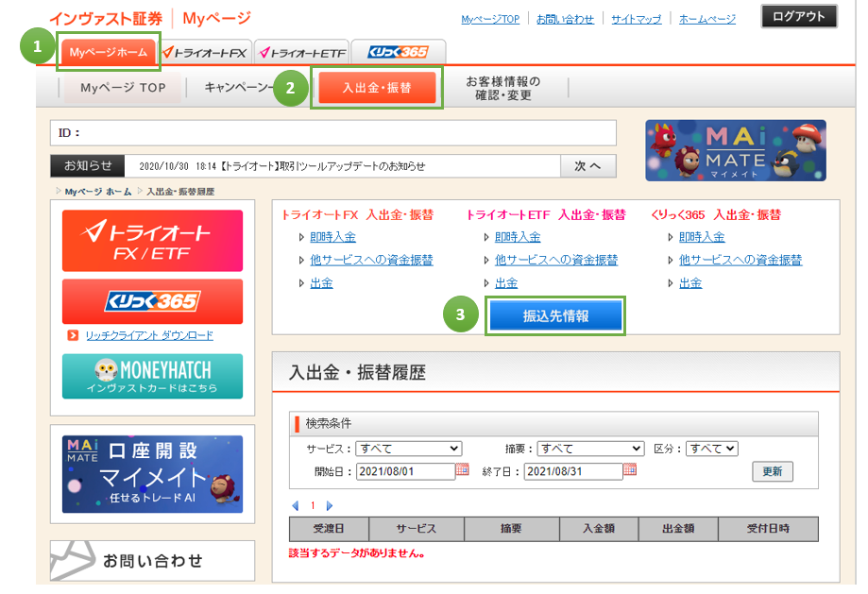Go to next page with right arrow
868x594 pixels.
click(x=330, y=505)
